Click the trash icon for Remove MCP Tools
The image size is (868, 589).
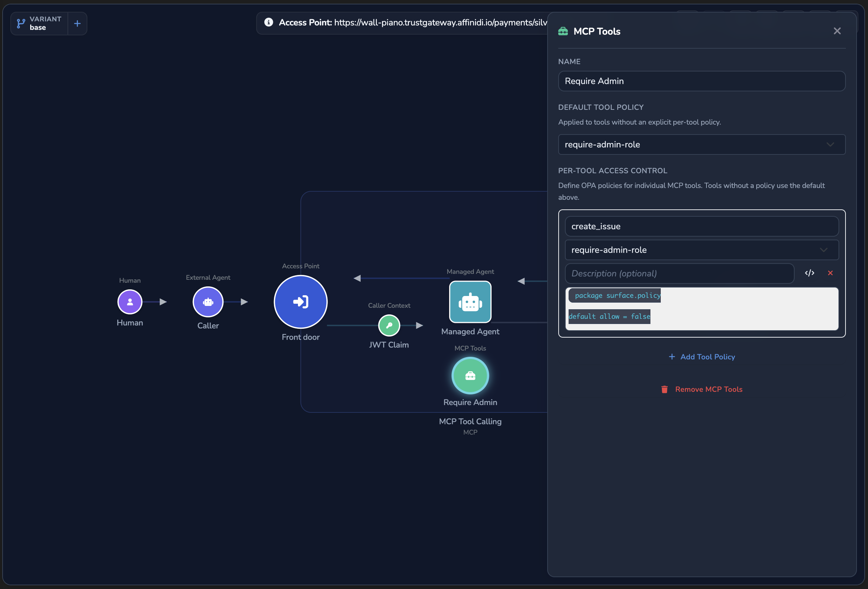pyautogui.click(x=664, y=389)
